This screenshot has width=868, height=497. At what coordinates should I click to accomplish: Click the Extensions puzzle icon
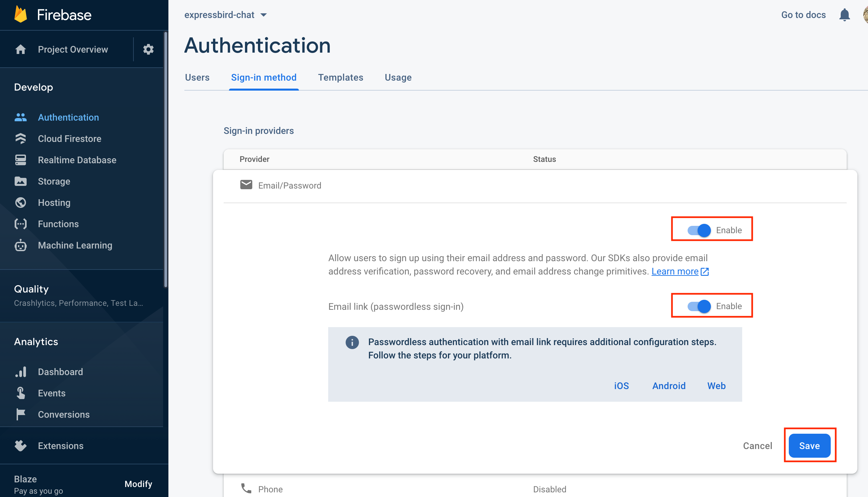[x=20, y=446]
